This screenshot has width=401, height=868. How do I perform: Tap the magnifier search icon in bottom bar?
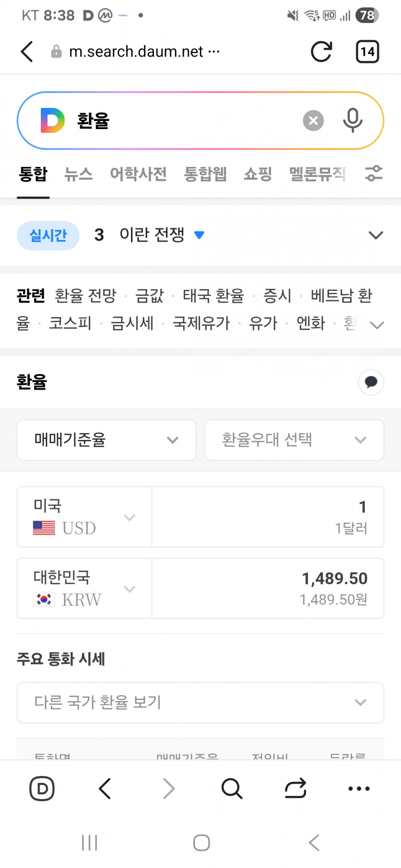(232, 788)
